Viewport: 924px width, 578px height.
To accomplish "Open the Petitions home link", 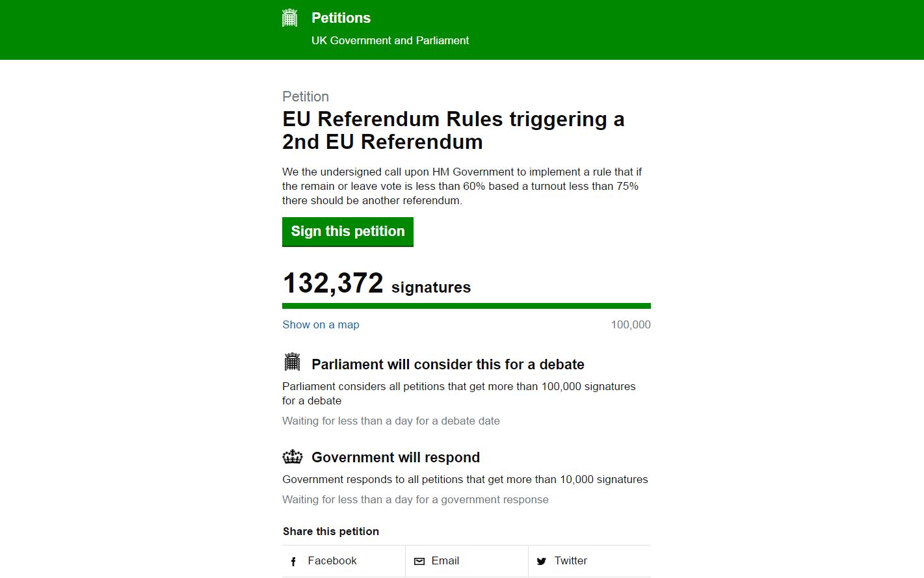I will coord(341,18).
